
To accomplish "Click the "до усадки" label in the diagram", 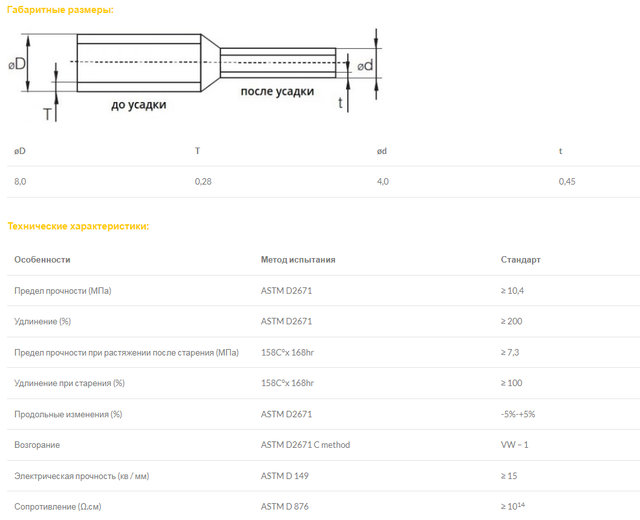I will [139, 104].
